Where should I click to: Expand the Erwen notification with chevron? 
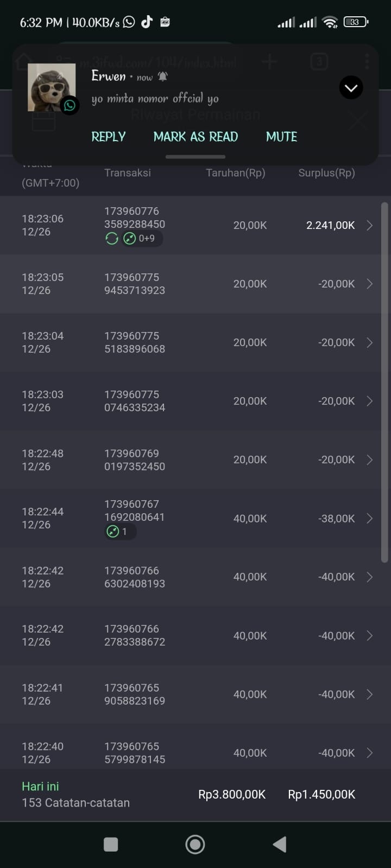click(351, 87)
